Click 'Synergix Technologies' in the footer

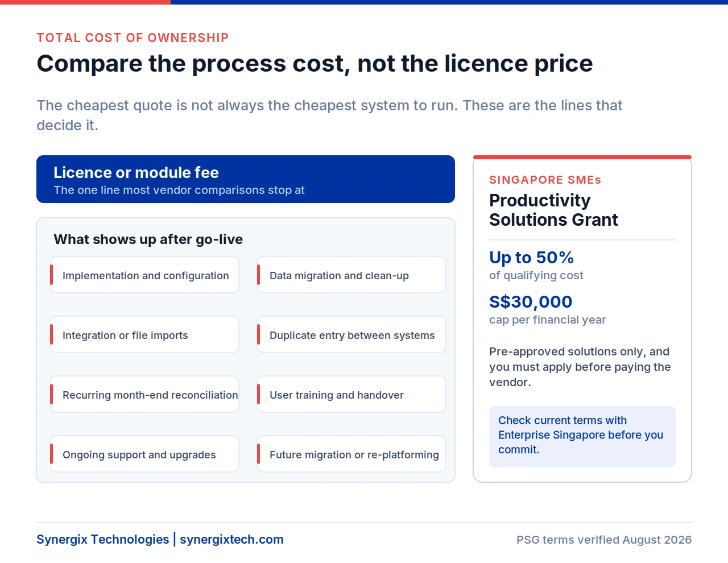(x=103, y=539)
